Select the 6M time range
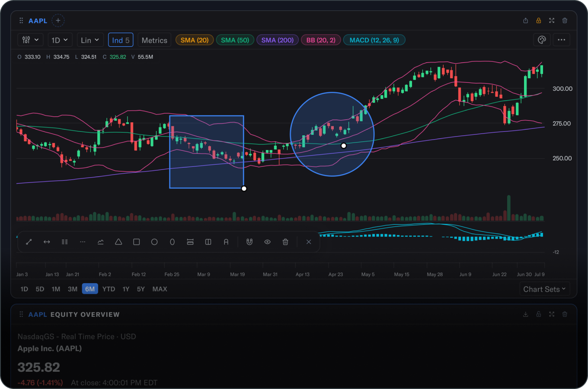This screenshot has width=588, height=389. pos(90,289)
